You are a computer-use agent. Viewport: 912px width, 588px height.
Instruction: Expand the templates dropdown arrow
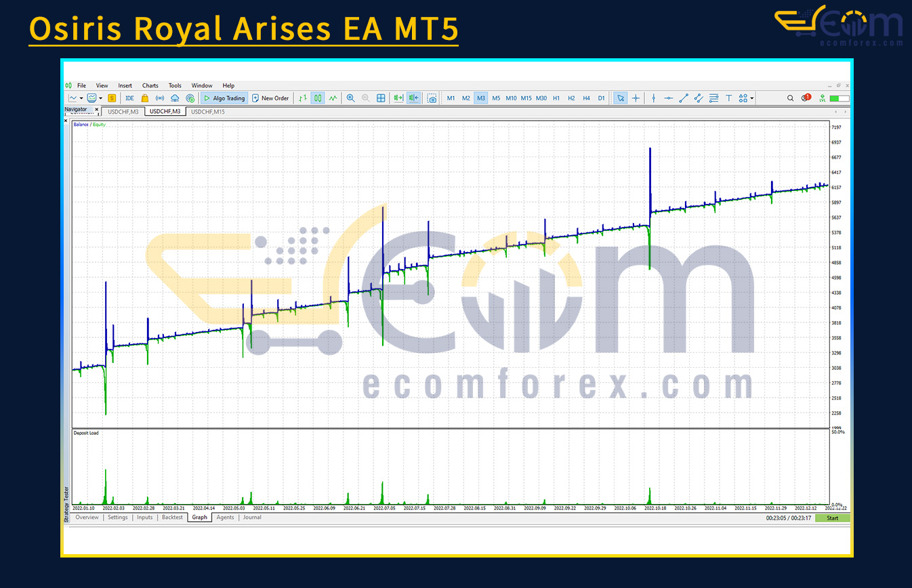[x=100, y=98]
